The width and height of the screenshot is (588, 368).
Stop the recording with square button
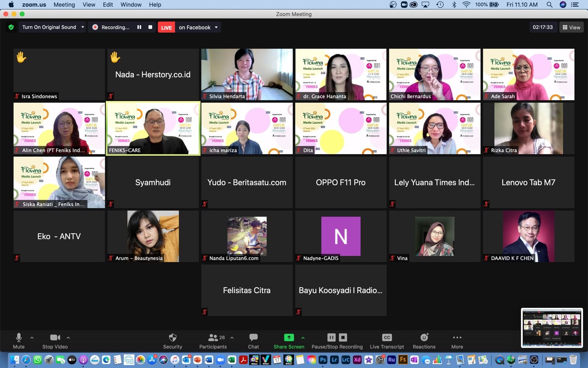pyautogui.click(x=150, y=27)
